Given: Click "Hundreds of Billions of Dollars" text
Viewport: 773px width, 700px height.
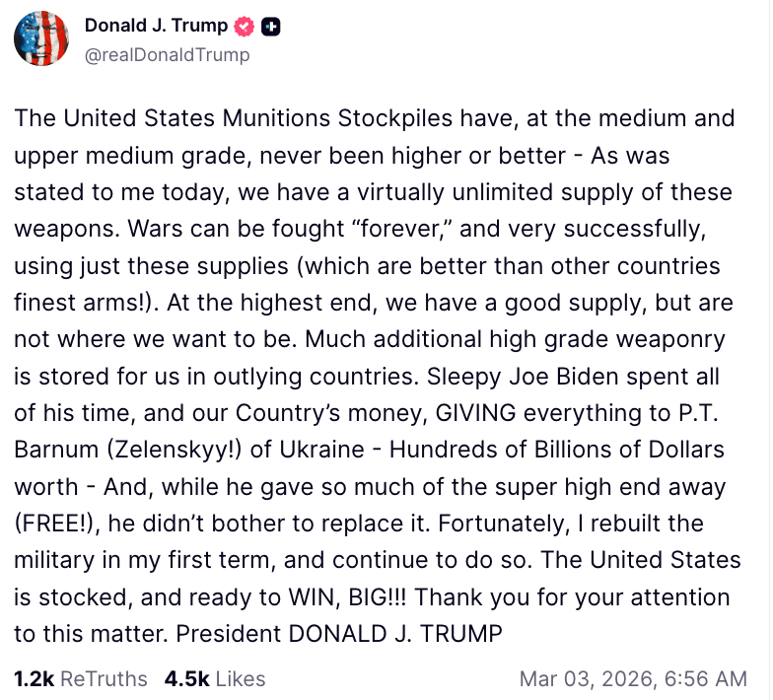Looking at the screenshot, I should (560, 450).
